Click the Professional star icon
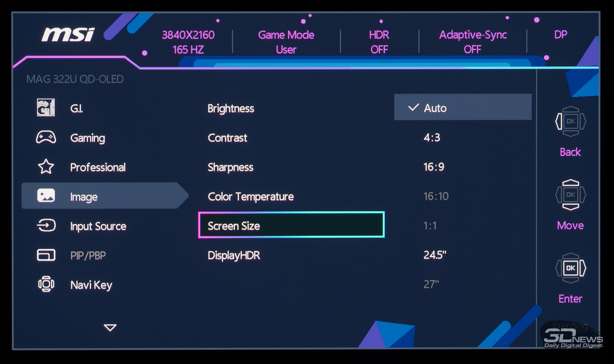This screenshot has width=614, height=364. [46, 167]
